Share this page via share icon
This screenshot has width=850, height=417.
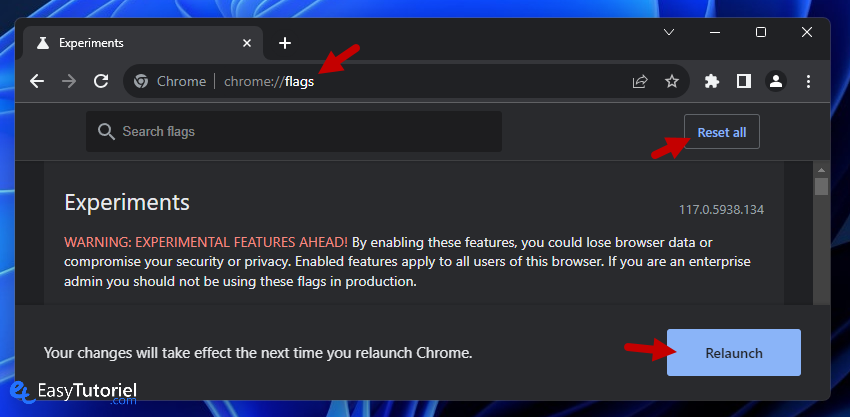640,81
